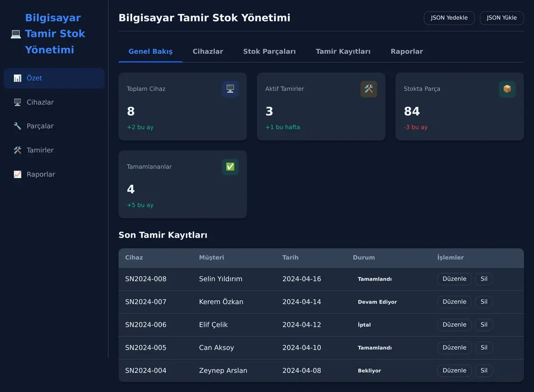Viewport: 534px width, 392px height.
Task: Edit the SN2024-008 repair record
Action: (x=454, y=279)
